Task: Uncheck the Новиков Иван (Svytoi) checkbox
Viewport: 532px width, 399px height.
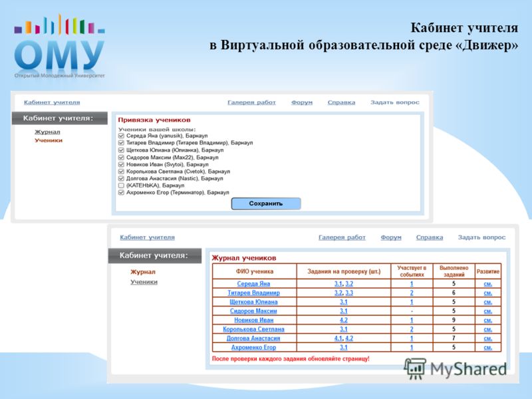Action: [x=121, y=164]
